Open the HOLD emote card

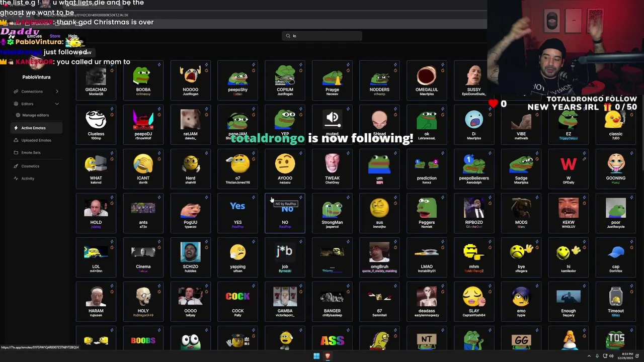96,212
